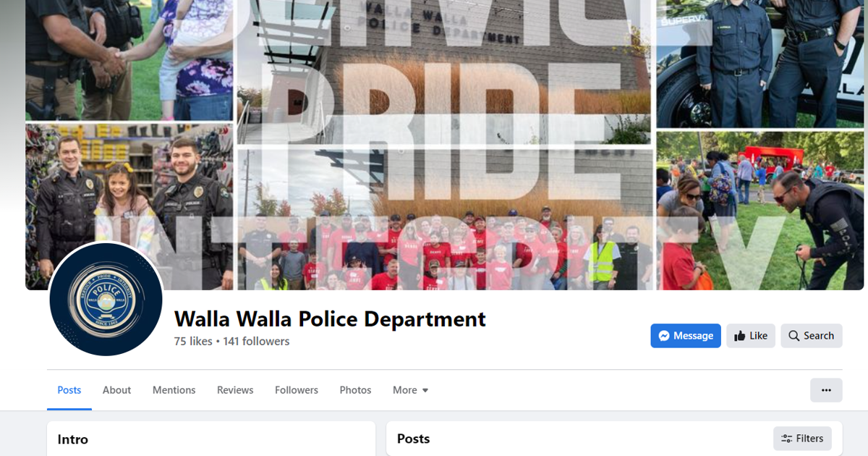Click the Filters sliders icon

tap(786, 439)
